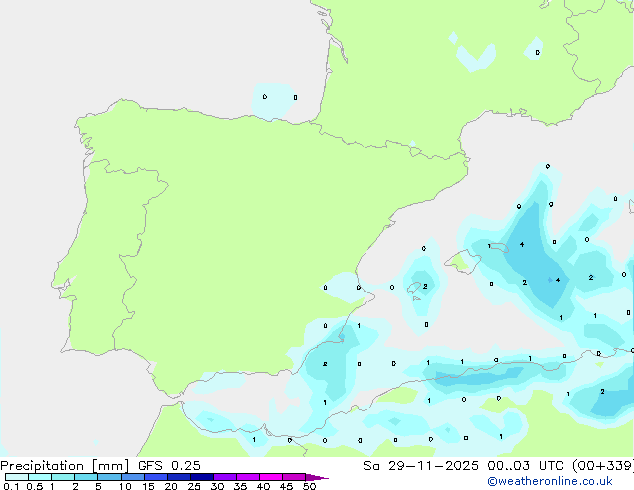Click legend label '10'

(125, 486)
